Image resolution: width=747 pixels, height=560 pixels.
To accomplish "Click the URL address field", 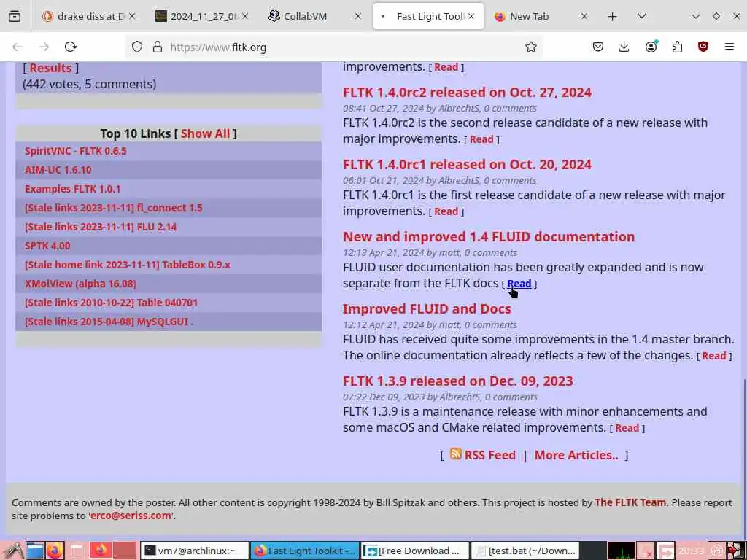I will tap(333, 47).
